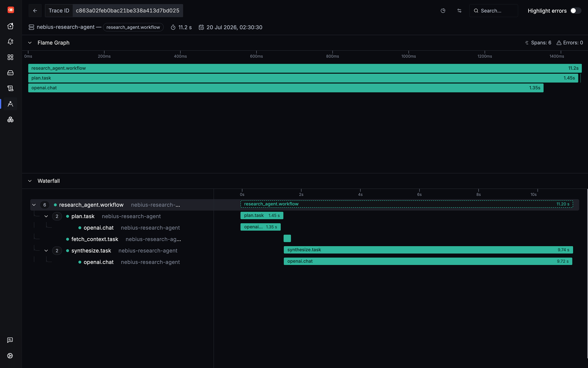Open the Integrations cubes icon in sidebar
The width and height of the screenshot is (588, 368).
[10, 120]
